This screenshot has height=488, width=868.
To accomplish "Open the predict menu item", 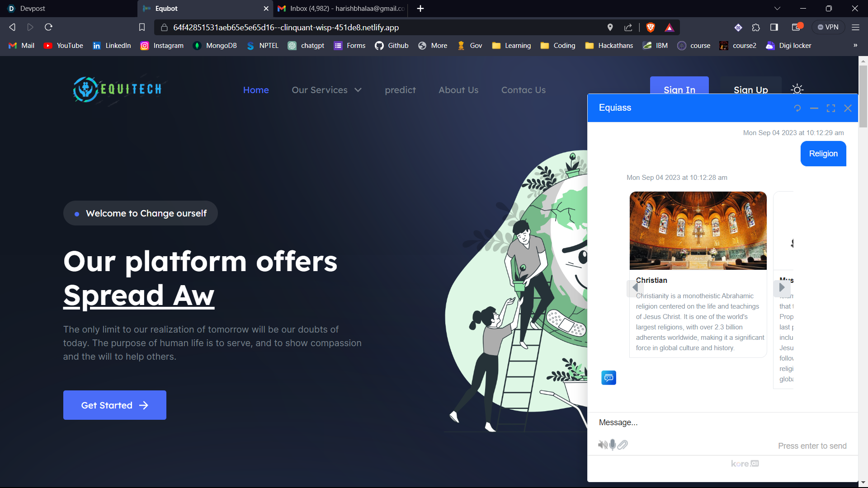I will [x=400, y=90].
